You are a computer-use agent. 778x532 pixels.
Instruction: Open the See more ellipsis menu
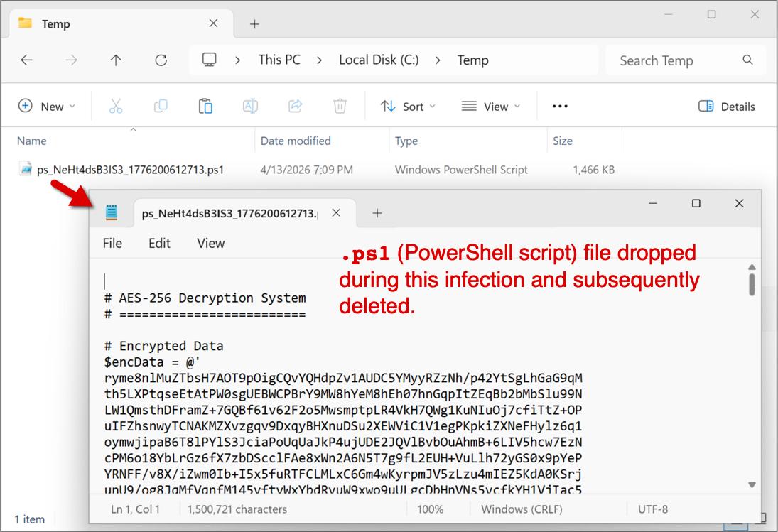click(x=560, y=107)
